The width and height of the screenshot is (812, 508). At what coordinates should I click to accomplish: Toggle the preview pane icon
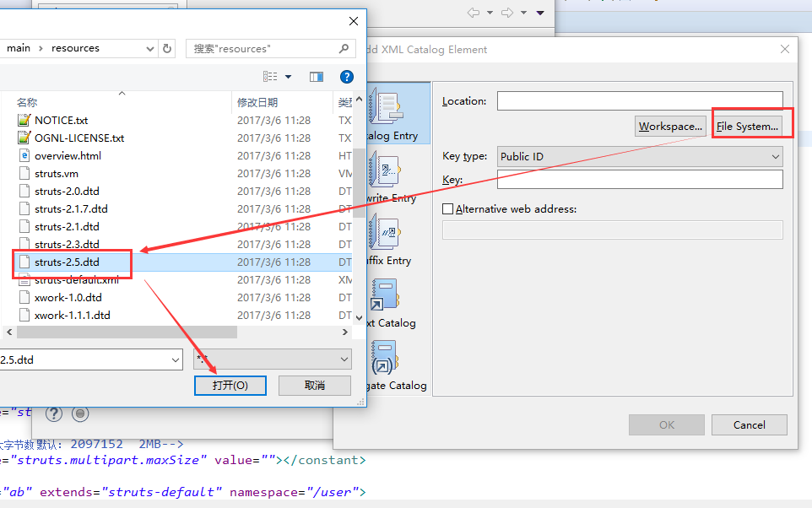click(317, 77)
